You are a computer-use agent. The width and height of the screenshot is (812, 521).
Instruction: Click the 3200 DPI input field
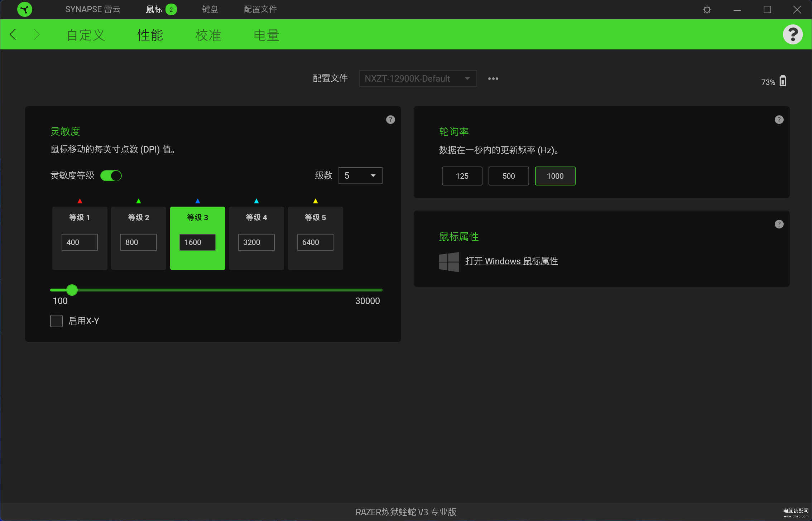coord(256,242)
